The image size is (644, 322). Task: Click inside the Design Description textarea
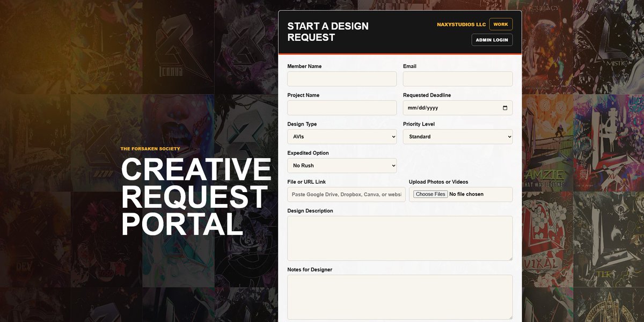coord(400,238)
